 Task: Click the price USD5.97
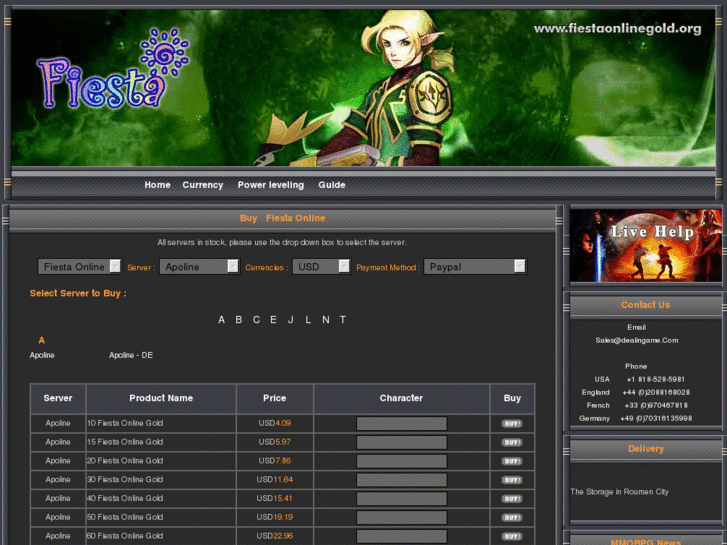(274, 442)
